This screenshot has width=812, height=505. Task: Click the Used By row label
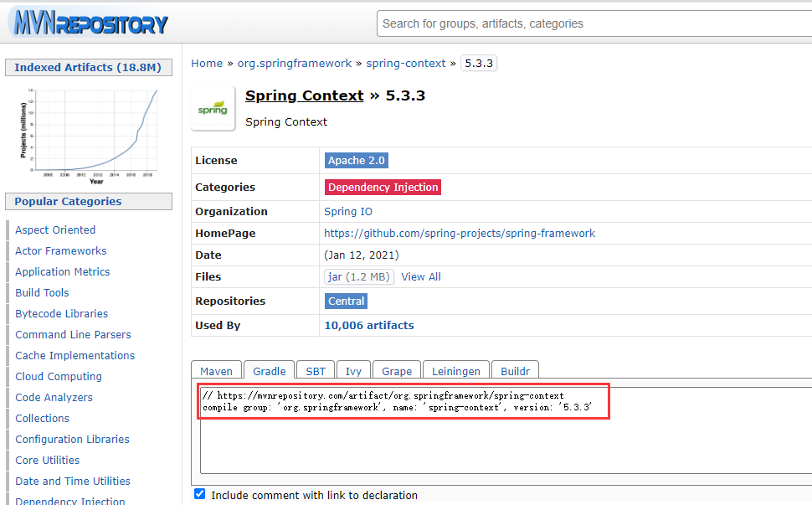pos(218,325)
